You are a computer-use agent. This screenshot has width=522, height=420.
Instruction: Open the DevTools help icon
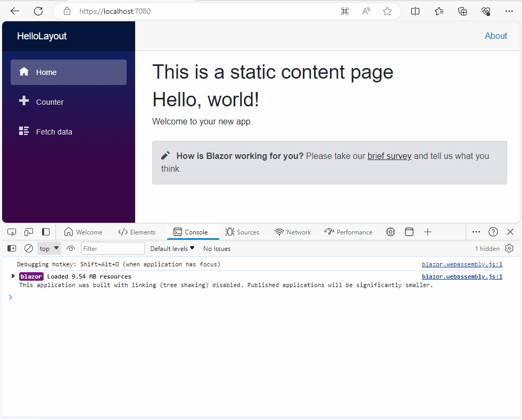pos(493,232)
